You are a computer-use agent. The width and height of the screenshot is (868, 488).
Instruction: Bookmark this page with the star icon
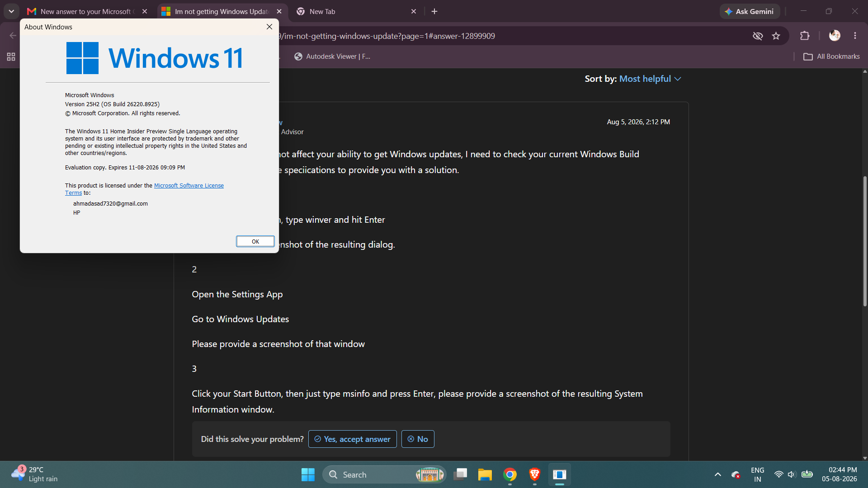coord(776,36)
